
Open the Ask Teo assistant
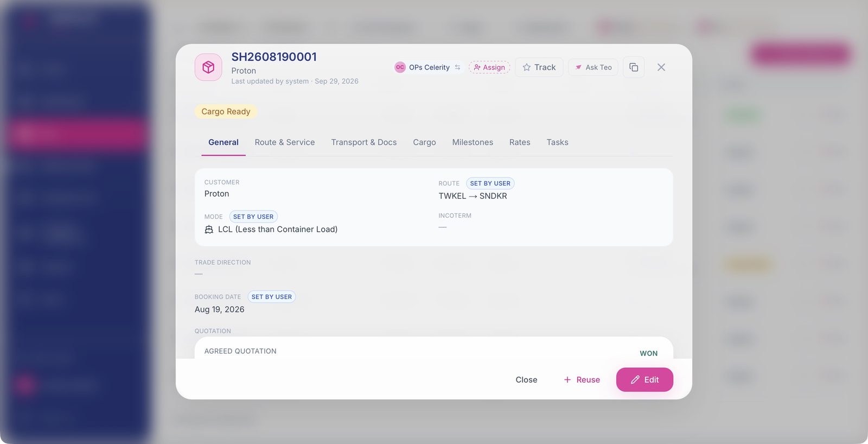click(x=593, y=67)
